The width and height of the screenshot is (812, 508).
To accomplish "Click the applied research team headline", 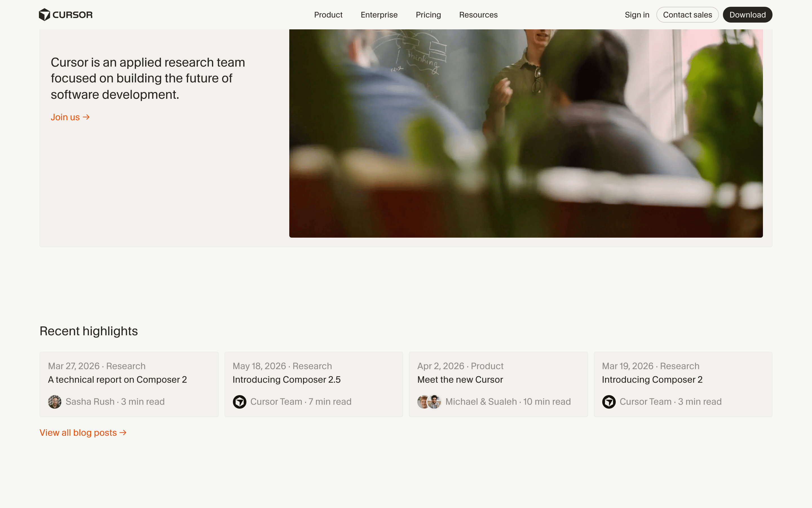I will pos(148,78).
